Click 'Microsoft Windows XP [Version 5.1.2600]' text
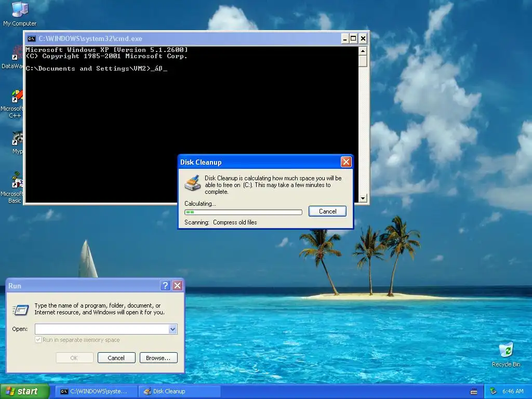 pyautogui.click(x=107, y=50)
